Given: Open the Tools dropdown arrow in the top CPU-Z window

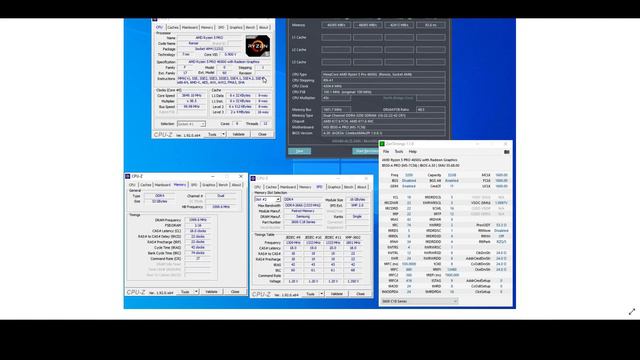Looking at the screenshot, I should coord(223,134).
